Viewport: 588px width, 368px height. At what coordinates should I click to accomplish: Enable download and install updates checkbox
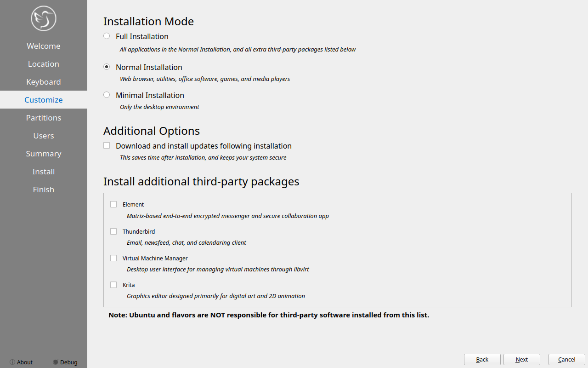coord(107,145)
